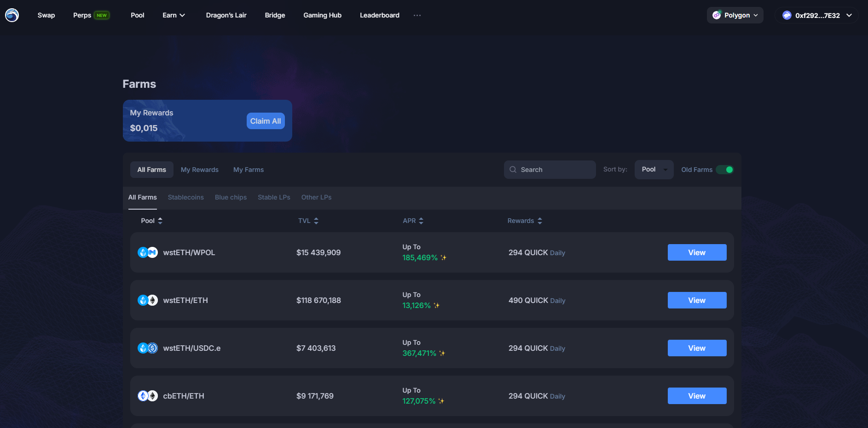This screenshot has width=868, height=428.
Task: Click sparkle icon beside 185,469% APR
Action: coord(444,257)
